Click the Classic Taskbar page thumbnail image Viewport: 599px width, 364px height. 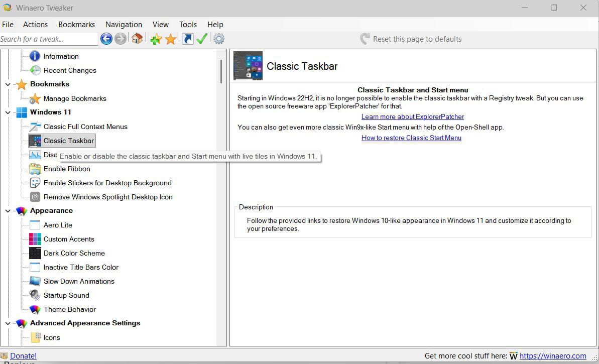click(x=248, y=66)
